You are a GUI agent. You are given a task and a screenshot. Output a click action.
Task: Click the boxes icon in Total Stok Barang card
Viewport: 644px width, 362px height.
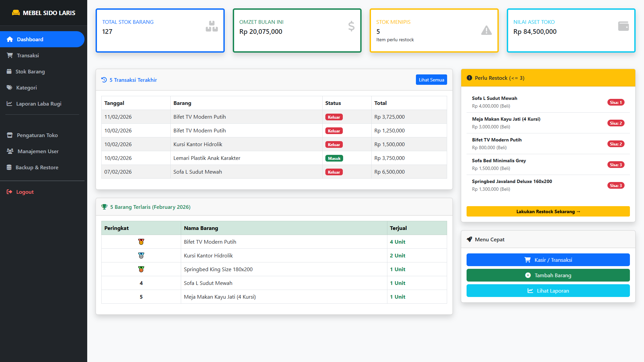(212, 26)
